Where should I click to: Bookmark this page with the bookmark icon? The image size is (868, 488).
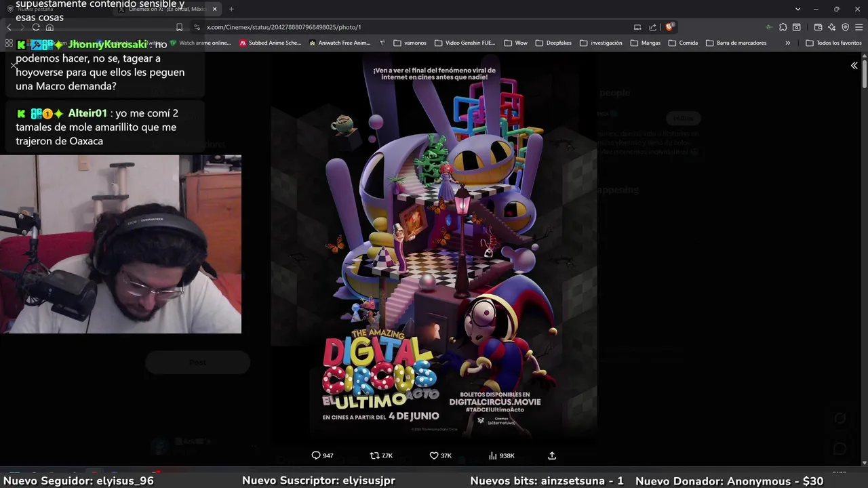(x=179, y=27)
